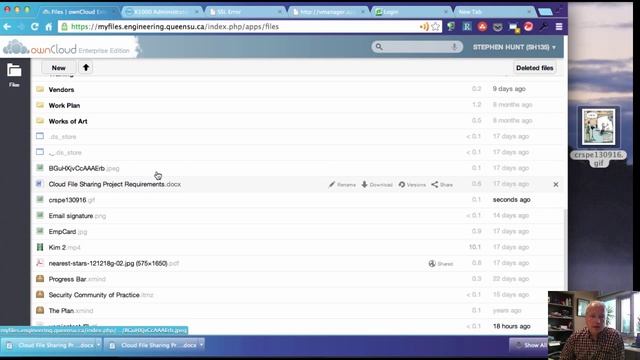
Task: Open Email signature.png file
Action: [77, 216]
